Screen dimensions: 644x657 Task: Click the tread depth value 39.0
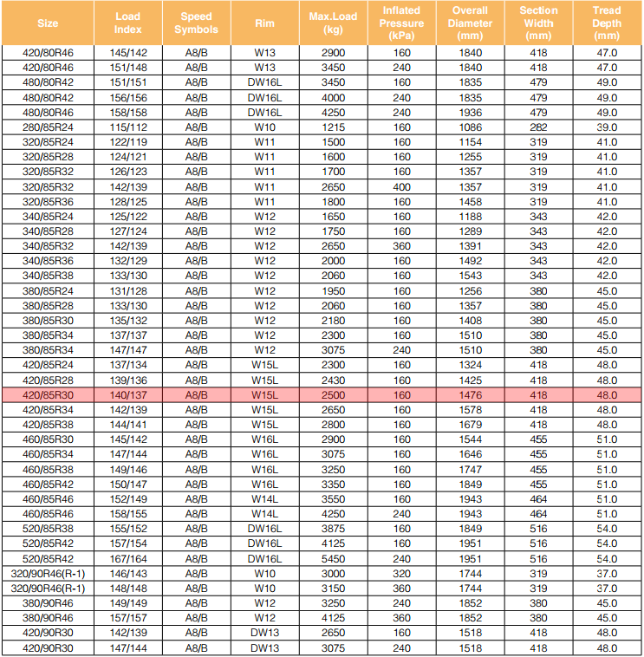607,127
